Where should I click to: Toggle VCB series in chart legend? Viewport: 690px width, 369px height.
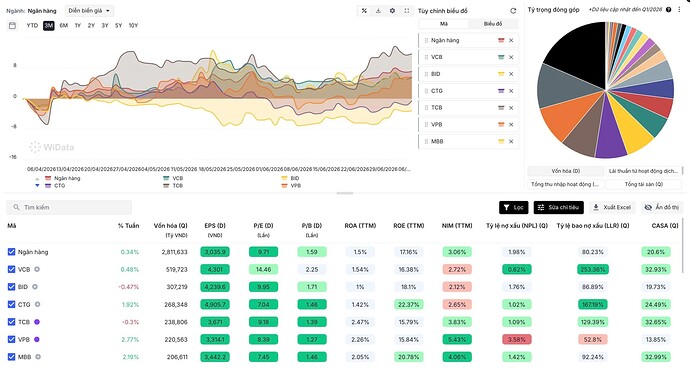173,178
